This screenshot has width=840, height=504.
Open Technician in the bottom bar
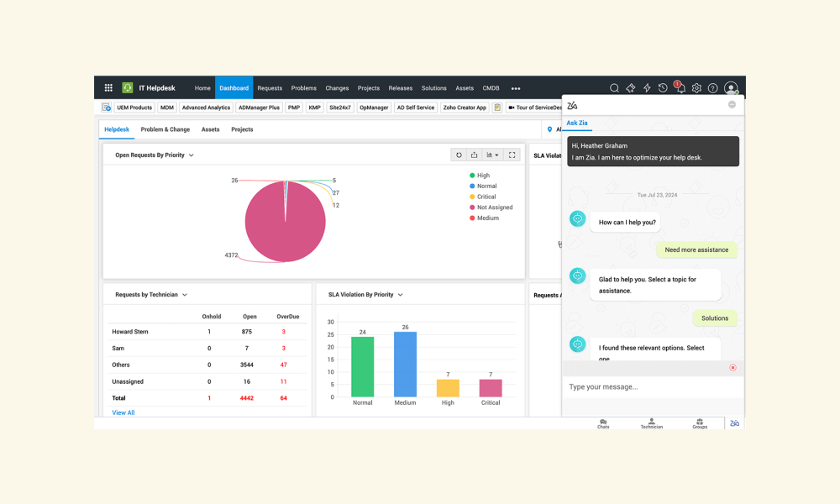(x=652, y=423)
